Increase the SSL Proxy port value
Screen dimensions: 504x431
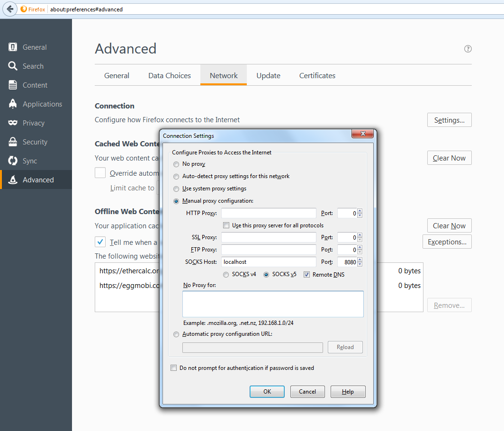360,235
